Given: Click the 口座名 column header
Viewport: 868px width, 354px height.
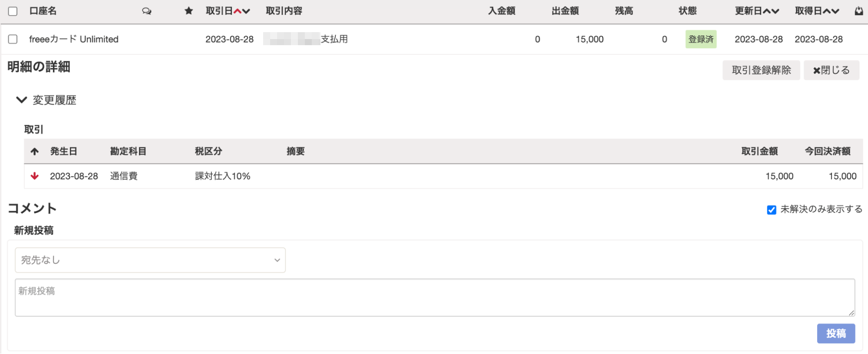Looking at the screenshot, I should (x=43, y=11).
